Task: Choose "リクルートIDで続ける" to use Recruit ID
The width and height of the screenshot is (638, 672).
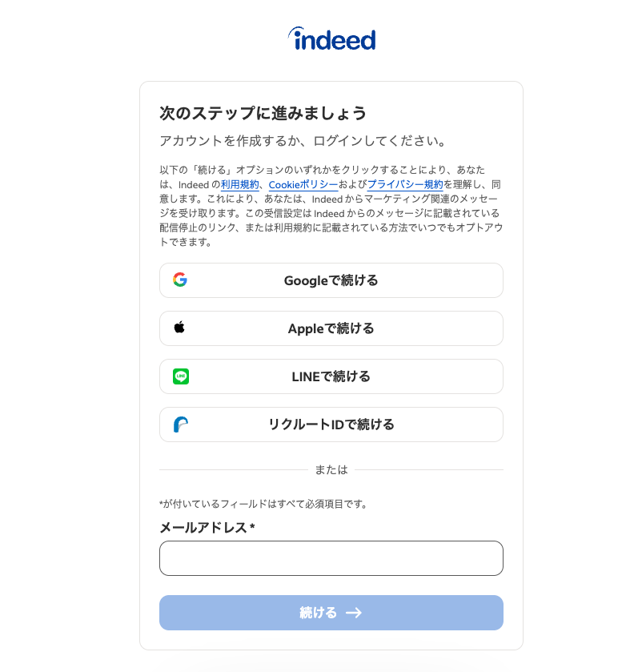Action: point(331,424)
